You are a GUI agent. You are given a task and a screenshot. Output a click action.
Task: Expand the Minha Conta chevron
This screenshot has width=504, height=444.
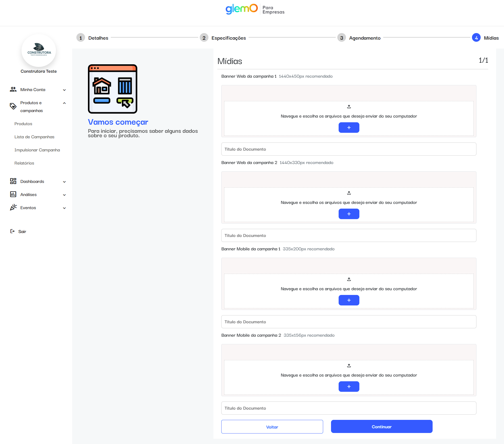(x=64, y=90)
